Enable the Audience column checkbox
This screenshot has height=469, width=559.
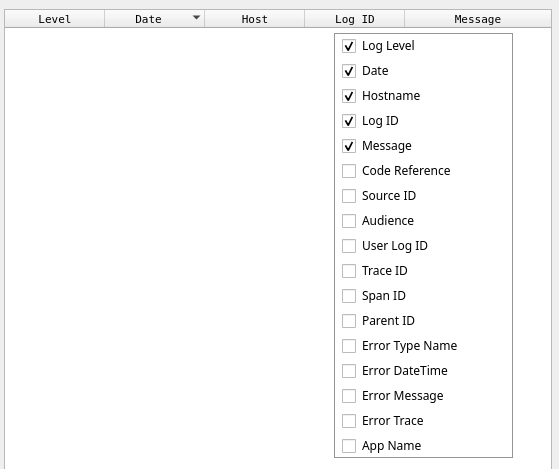(x=349, y=221)
